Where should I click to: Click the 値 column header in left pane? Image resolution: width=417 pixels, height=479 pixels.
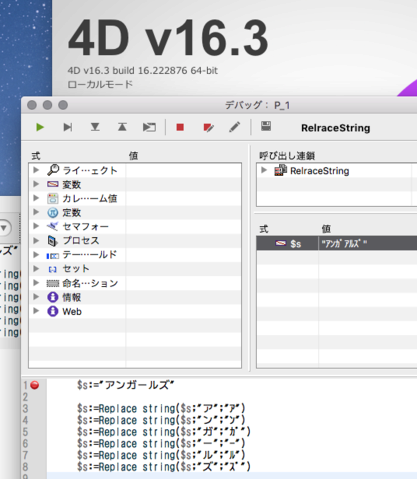[x=133, y=156]
